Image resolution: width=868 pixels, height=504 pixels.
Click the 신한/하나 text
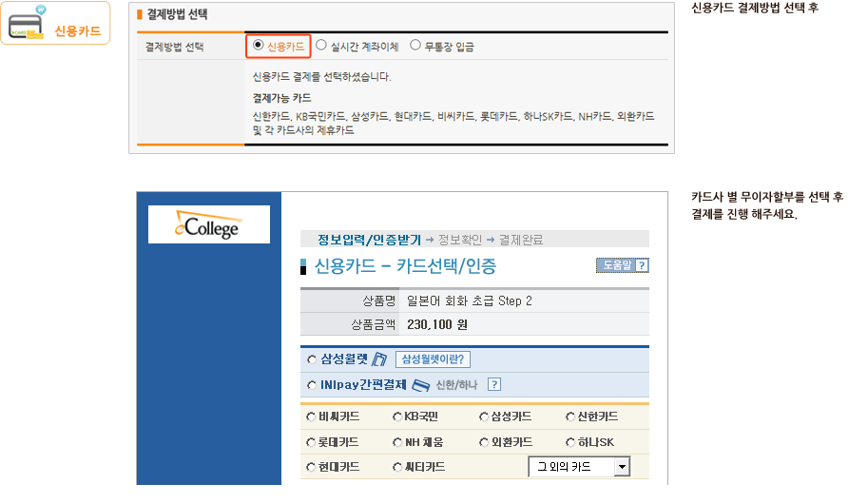[x=456, y=385]
